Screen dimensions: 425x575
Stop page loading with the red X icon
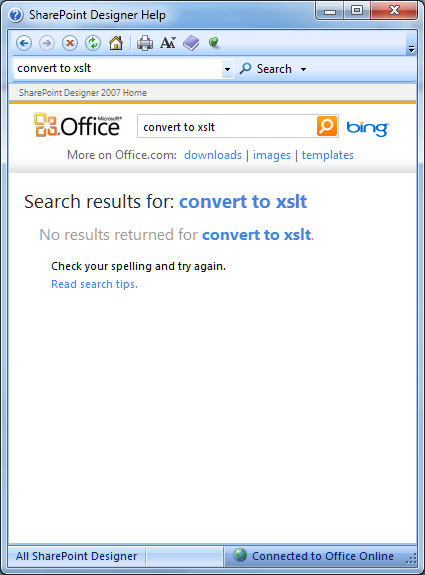click(70, 43)
